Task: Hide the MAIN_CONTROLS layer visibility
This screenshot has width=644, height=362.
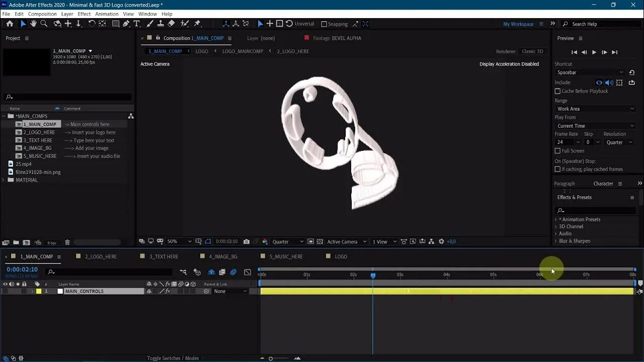Action: coord(5,291)
